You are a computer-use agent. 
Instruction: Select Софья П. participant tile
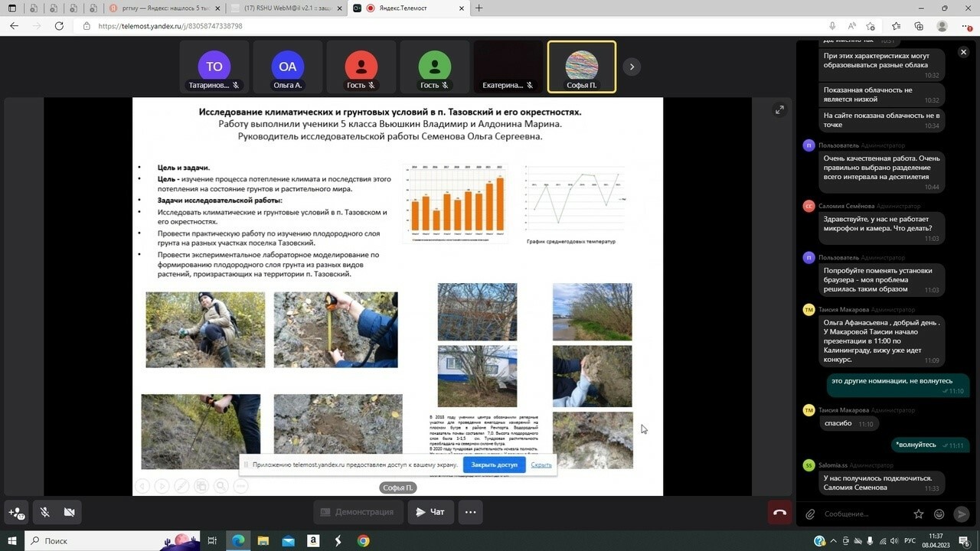tap(582, 67)
